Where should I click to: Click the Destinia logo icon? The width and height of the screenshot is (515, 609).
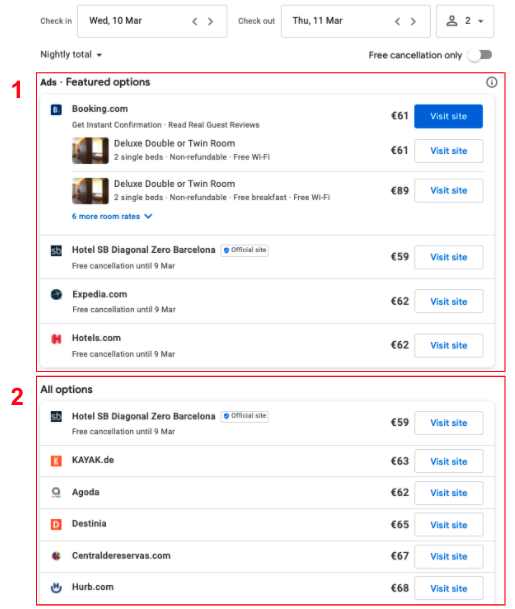pyautogui.click(x=56, y=524)
